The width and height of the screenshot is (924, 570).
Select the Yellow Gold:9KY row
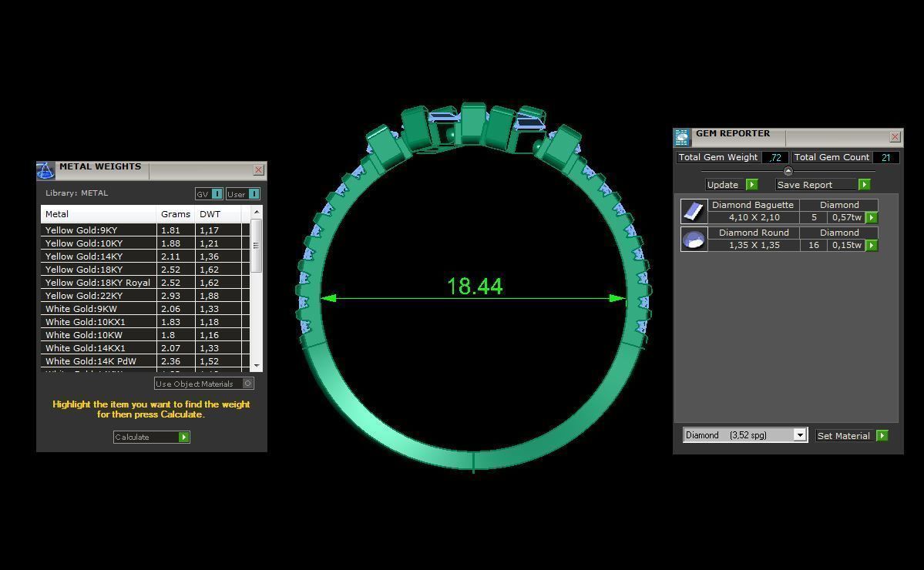145,230
